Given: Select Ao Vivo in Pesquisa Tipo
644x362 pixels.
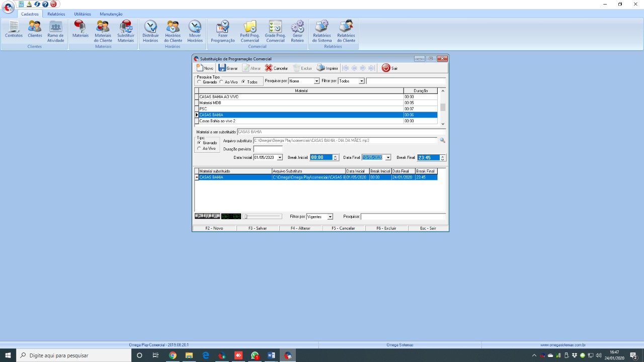Looking at the screenshot, I should coord(221,82).
